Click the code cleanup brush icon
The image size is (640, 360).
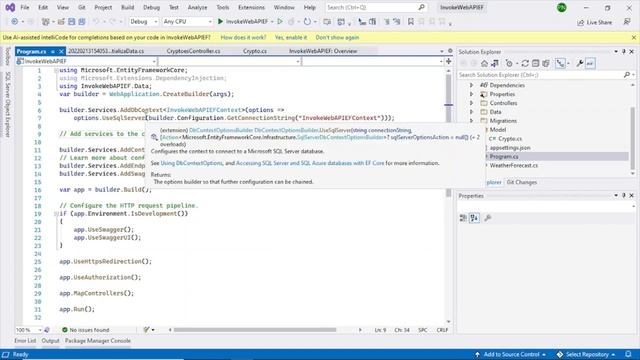point(147,330)
